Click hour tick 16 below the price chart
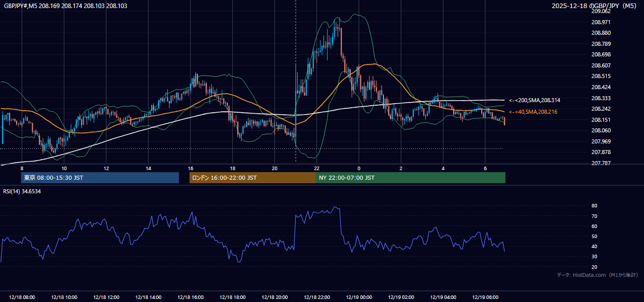Viewport: 644px width, 302px height. (x=190, y=168)
